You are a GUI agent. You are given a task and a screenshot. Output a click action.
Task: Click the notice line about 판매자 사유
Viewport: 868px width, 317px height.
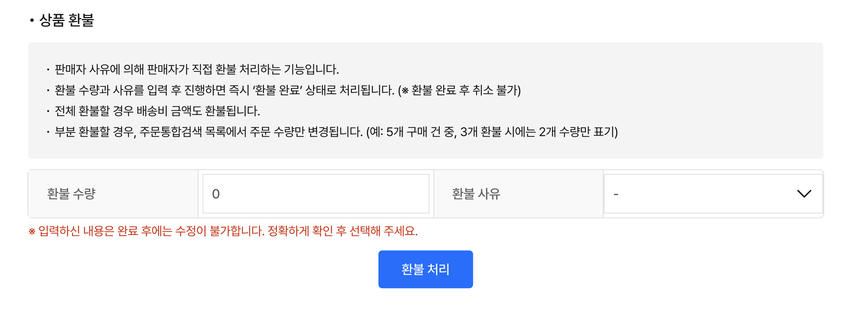(196, 69)
